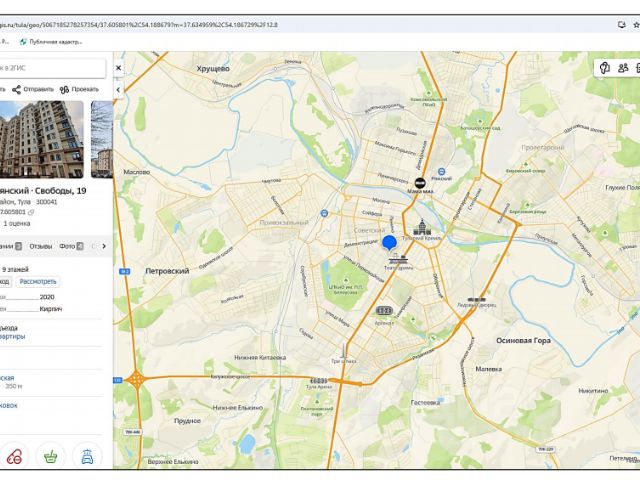Copy coordinates with the copy icon
Viewport: 640px width, 480px height.
(31, 212)
